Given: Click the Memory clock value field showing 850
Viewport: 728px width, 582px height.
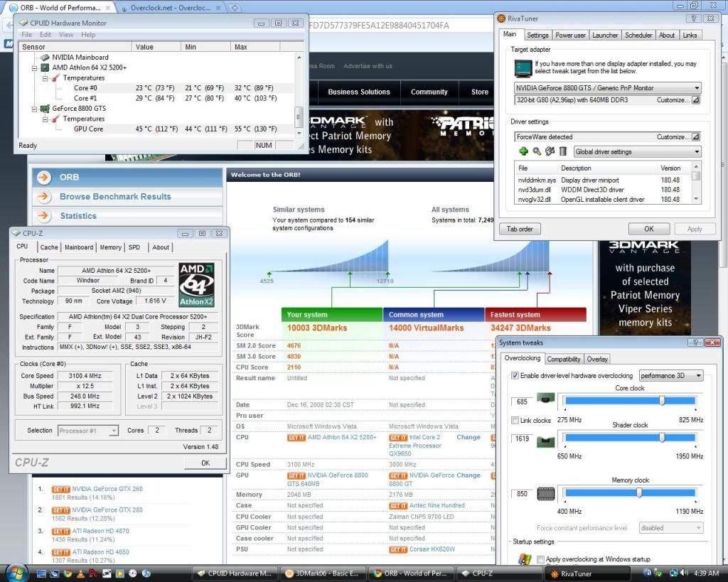Looking at the screenshot, I should pyautogui.click(x=523, y=494).
